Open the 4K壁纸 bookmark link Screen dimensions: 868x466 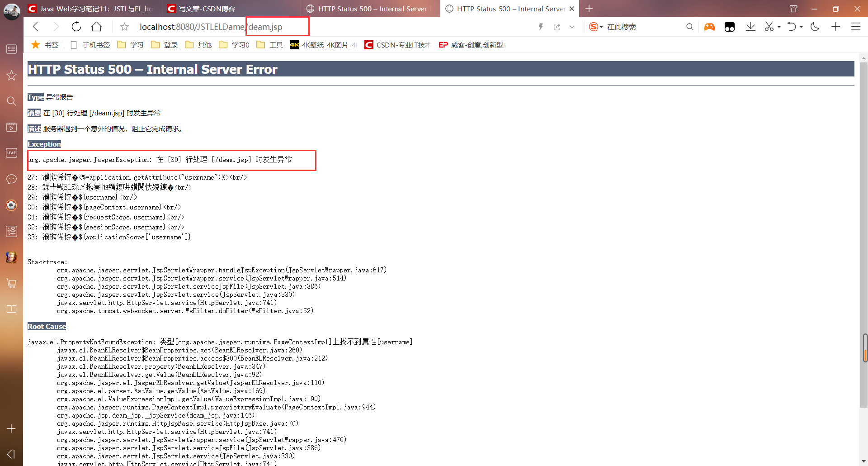point(323,45)
